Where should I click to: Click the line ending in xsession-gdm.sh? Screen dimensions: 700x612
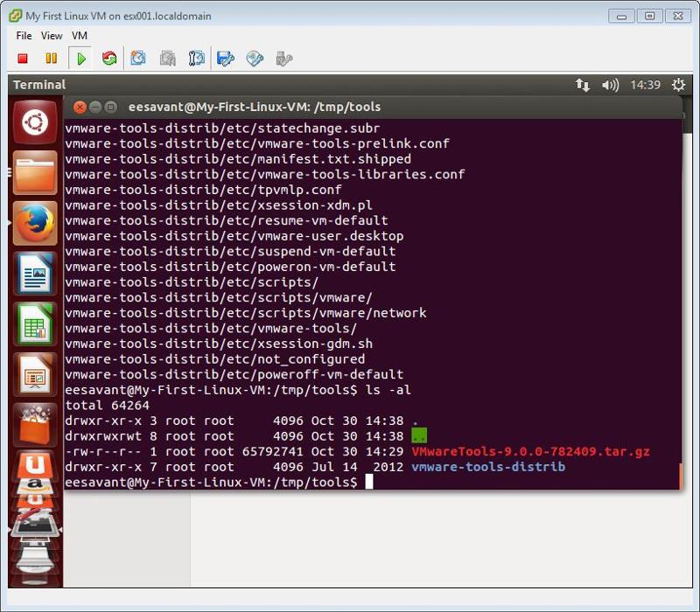(219, 344)
